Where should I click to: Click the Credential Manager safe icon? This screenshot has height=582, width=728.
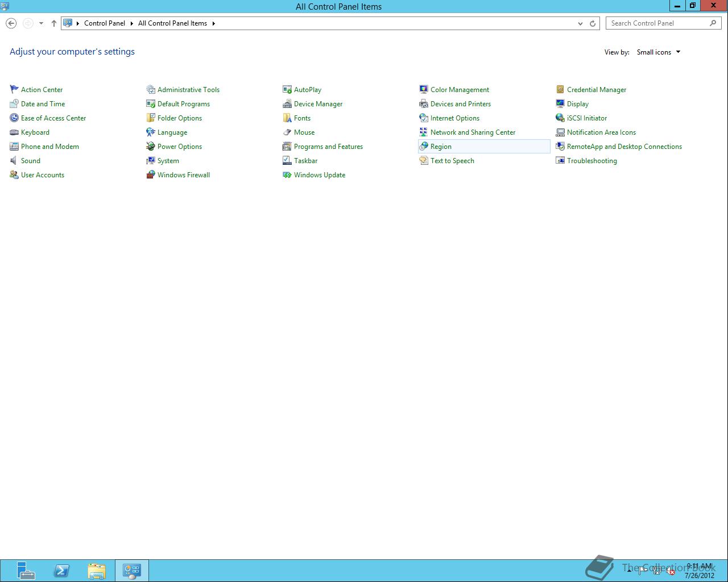point(560,89)
